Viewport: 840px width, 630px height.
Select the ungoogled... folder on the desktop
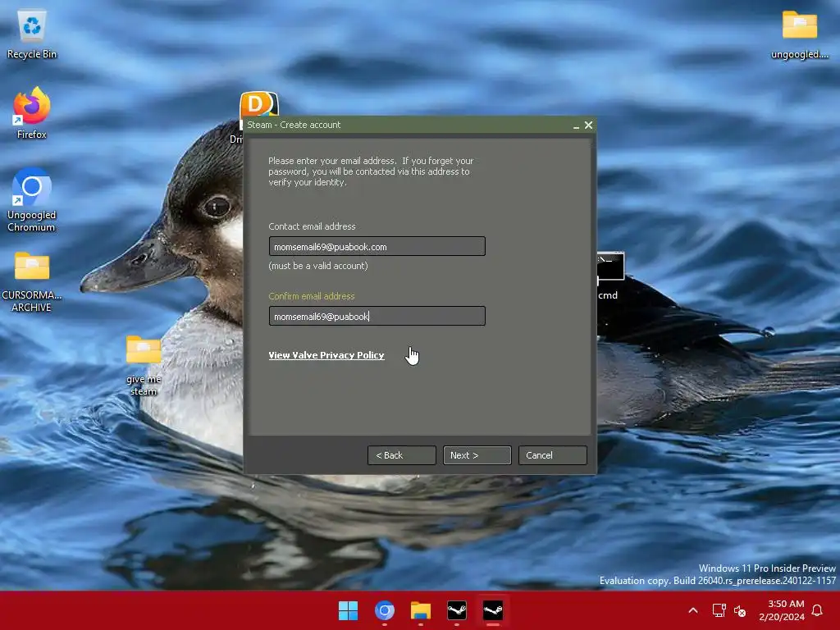[799, 34]
